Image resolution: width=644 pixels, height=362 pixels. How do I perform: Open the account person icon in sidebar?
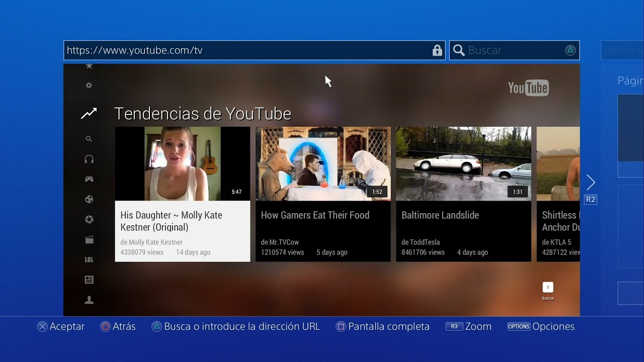[89, 300]
